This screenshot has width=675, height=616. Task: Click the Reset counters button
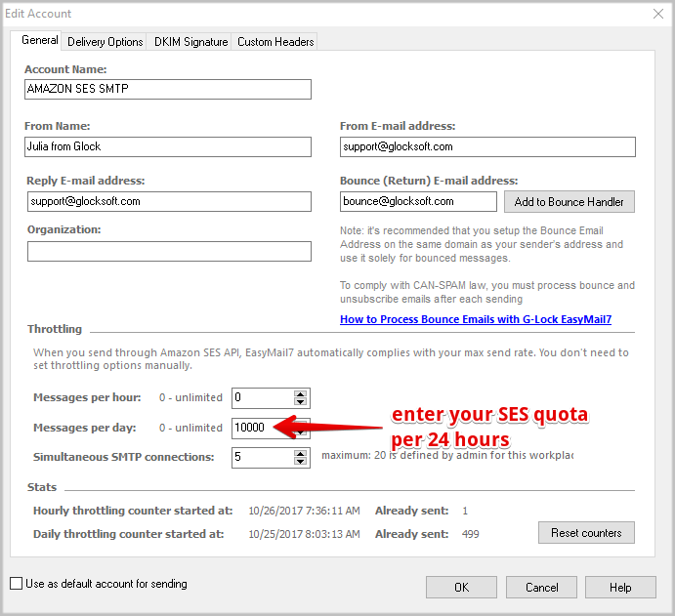(586, 533)
